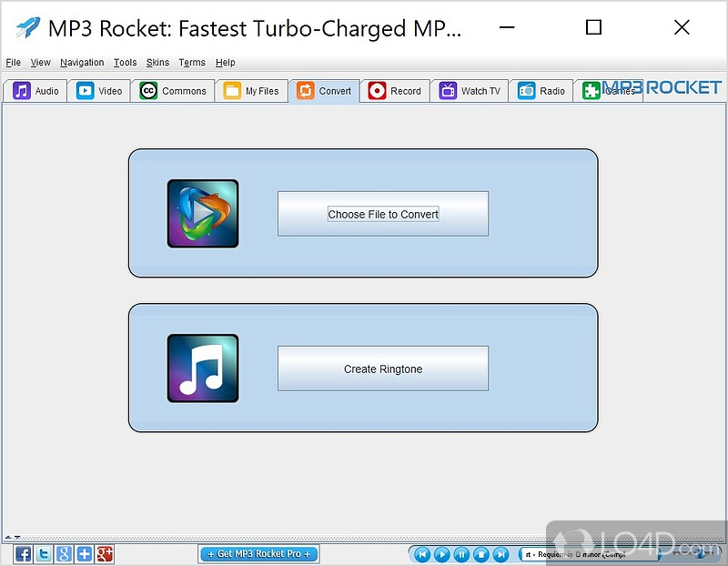Open the Commons tab

pyautogui.click(x=173, y=90)
